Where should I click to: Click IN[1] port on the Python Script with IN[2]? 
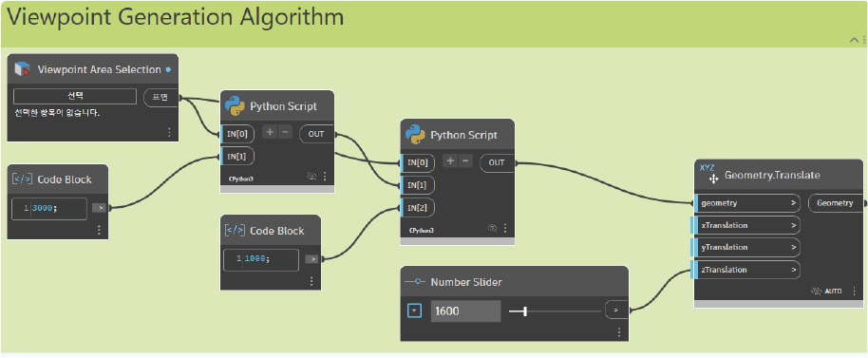[x=418, y=185]
